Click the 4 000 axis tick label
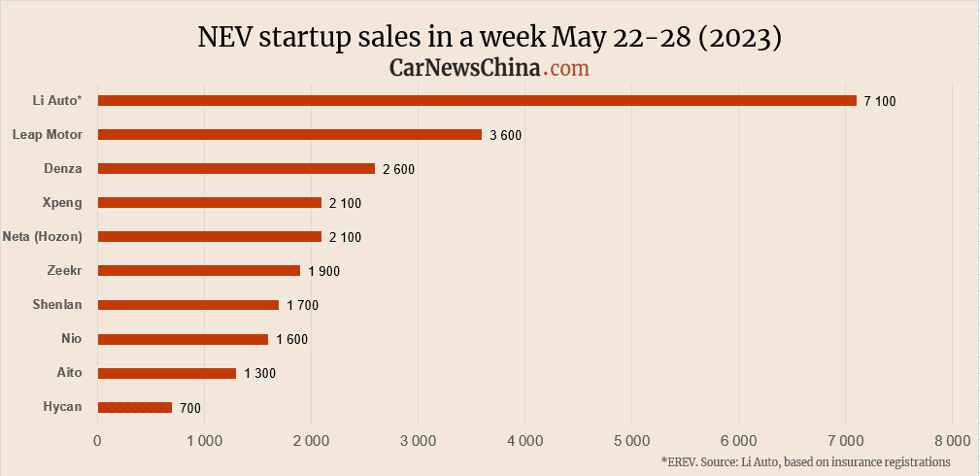 (x=524, y=441)
